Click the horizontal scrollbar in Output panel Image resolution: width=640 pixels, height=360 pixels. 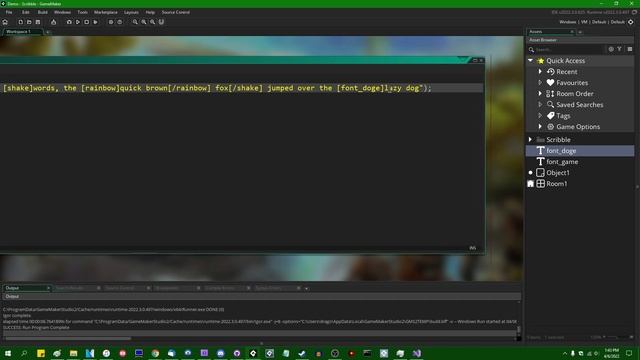click(x=67, y=338)
